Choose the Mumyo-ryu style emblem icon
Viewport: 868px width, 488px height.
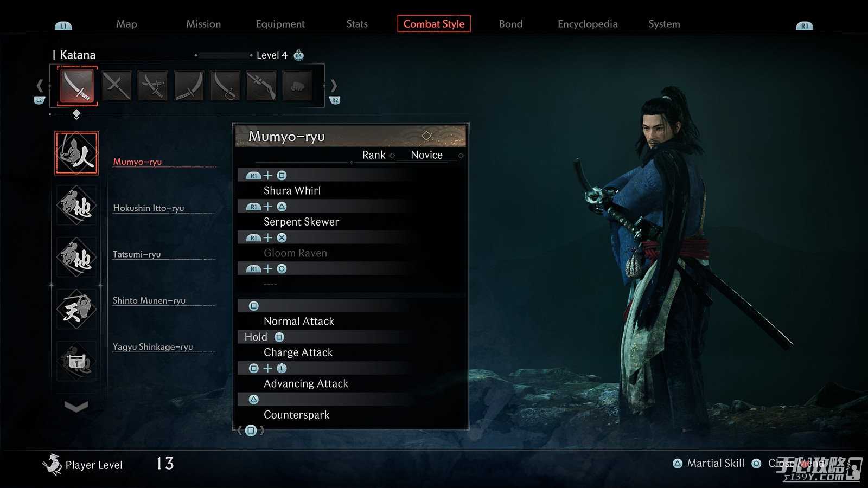tap(76, 153)
